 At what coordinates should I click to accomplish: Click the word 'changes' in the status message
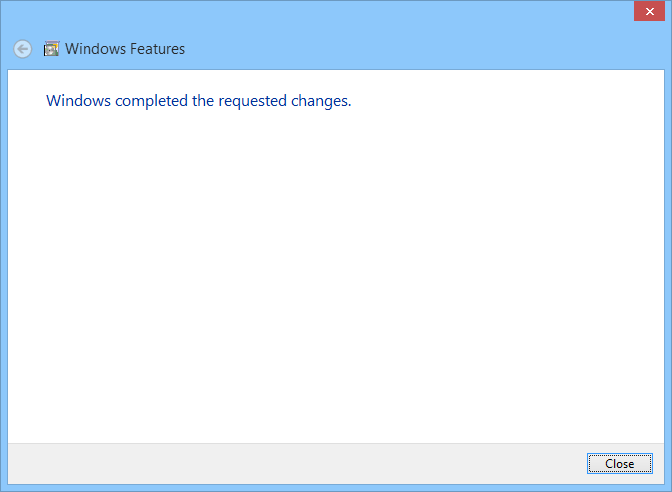[324, 101]
